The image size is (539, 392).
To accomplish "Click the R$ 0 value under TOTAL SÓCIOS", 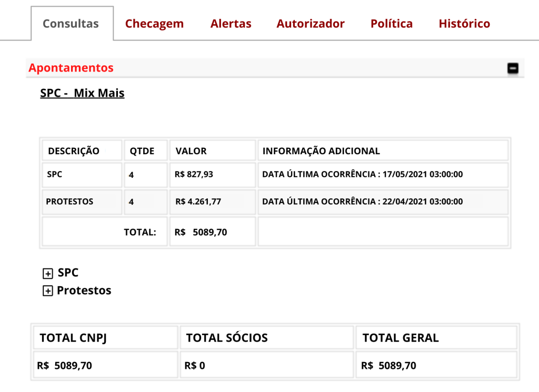I will (195, 365).
